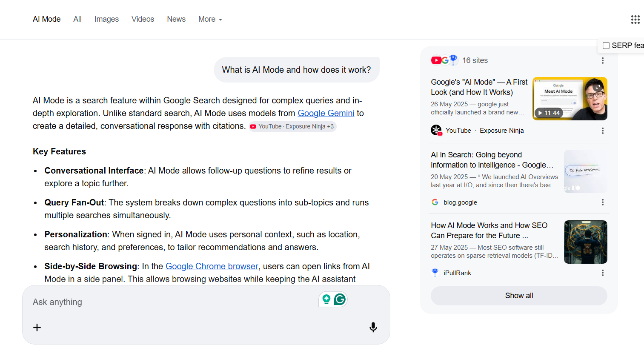Click the green lightbulb suggestion icon

(326, 299)
